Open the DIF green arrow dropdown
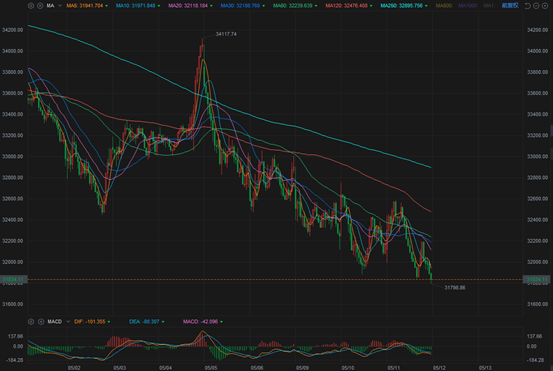The image size is (553, 371). coord(109,322)
